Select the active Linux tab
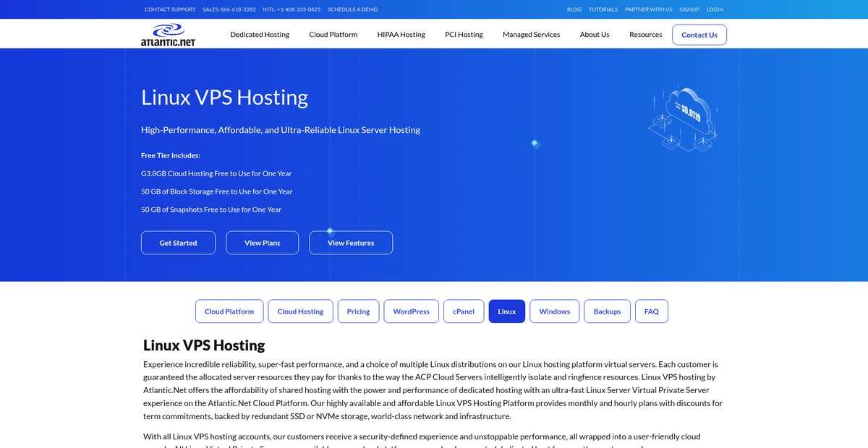Image resolution: width=868 pixels, height=448 pixels. point(507,311)
